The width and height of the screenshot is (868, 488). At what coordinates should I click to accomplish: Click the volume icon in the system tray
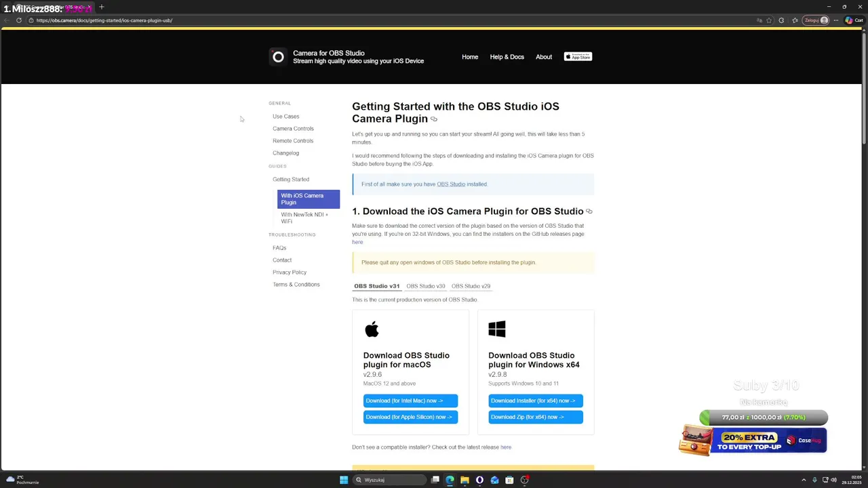[x=833, y=480]
